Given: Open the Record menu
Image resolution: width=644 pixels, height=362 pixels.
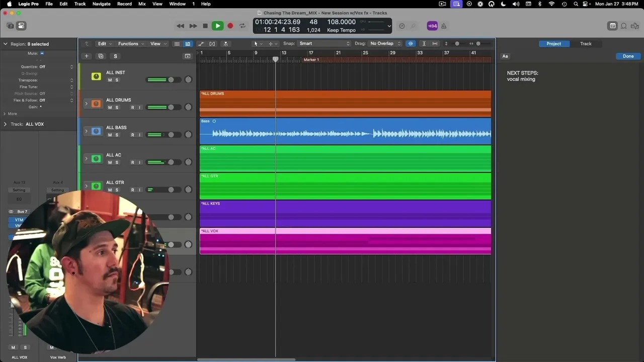Looking at the screenshot, I should tap(124, 4).
